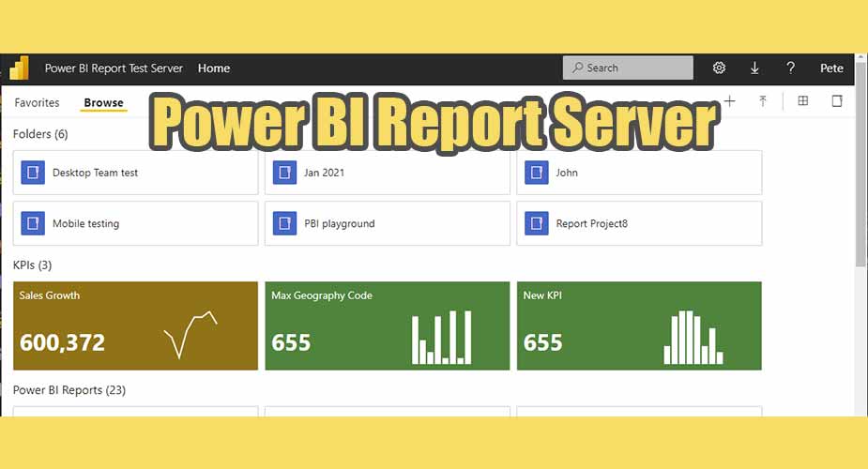Open the New KPI tile
Screen dimensions: 868x469
click(x=639, y=325)
